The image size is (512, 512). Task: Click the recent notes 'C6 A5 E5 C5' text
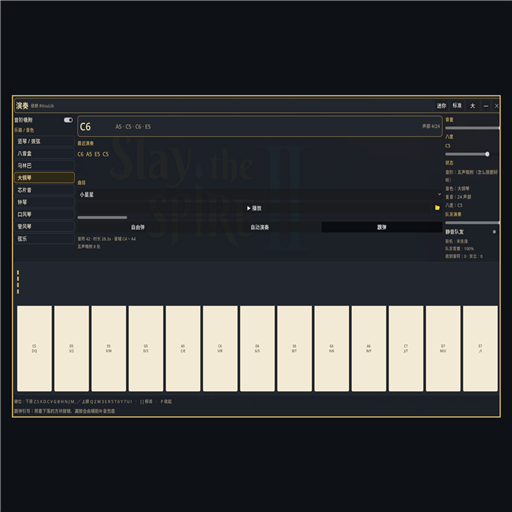(93, 154)
